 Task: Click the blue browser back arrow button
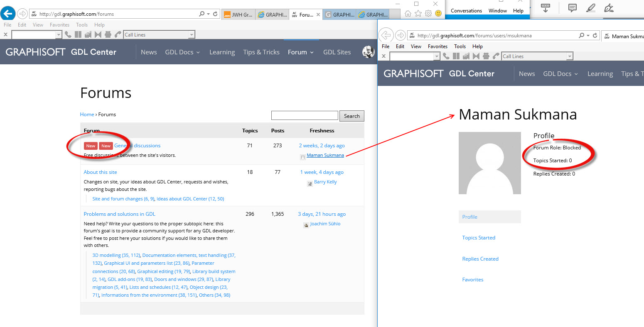point(8,14)
